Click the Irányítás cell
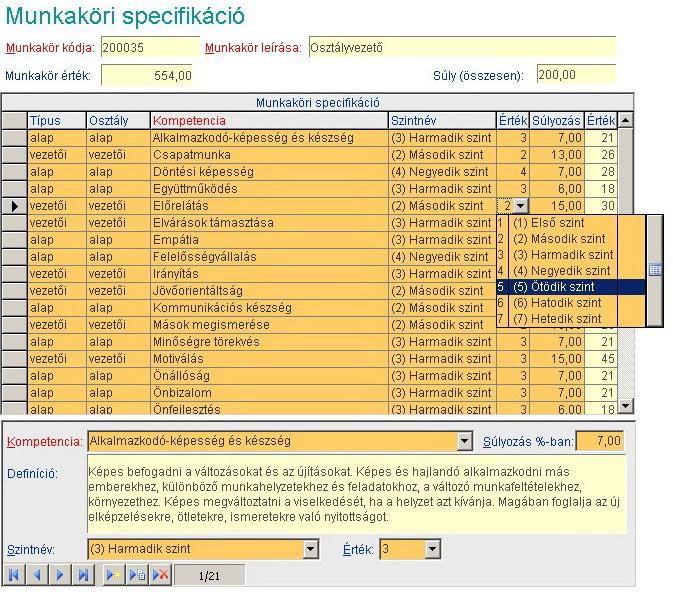This screenshot has width=673, height=596. pyautogui.click(x=269, y=274)
